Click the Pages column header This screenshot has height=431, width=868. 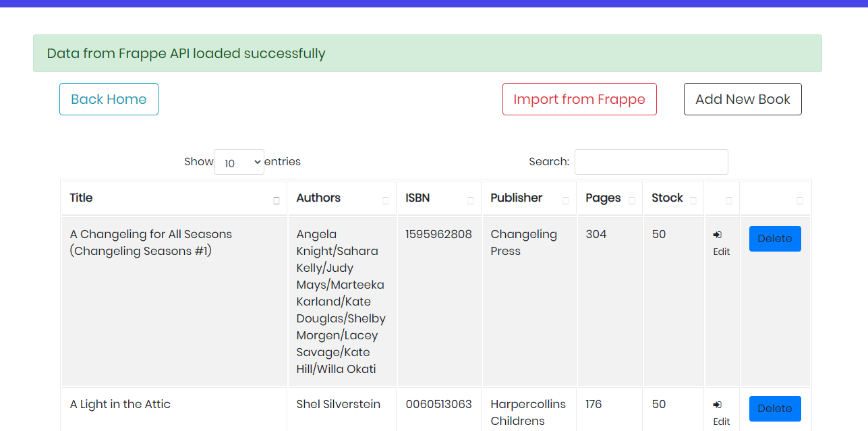click(x=610, y=198)
